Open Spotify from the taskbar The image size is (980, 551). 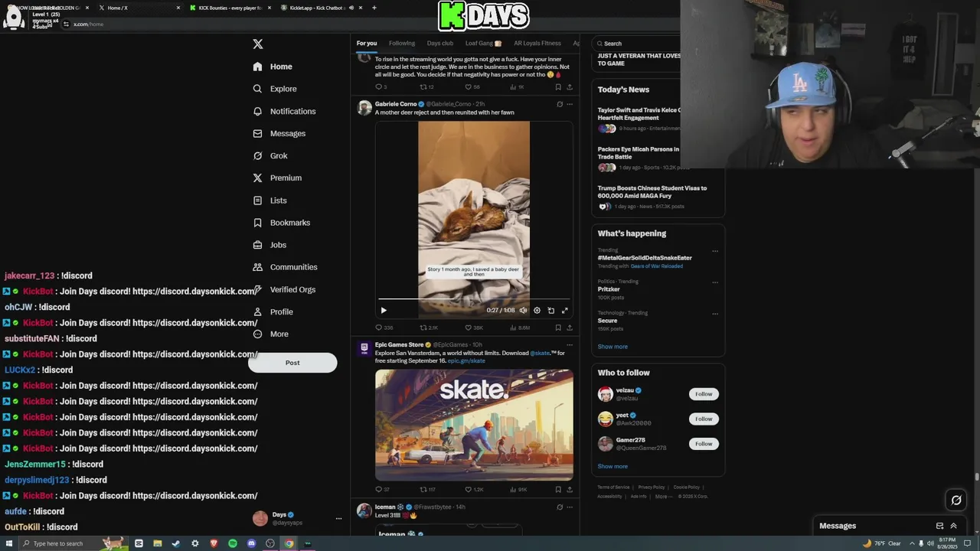tap(233, 543)
